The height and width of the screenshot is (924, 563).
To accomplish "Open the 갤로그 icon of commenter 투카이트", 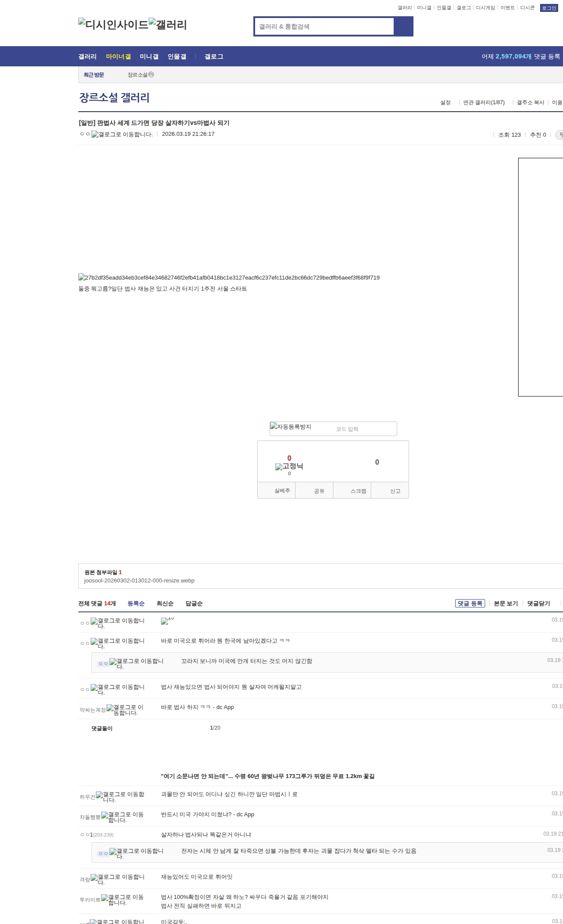I will click(x=122, y=900).
